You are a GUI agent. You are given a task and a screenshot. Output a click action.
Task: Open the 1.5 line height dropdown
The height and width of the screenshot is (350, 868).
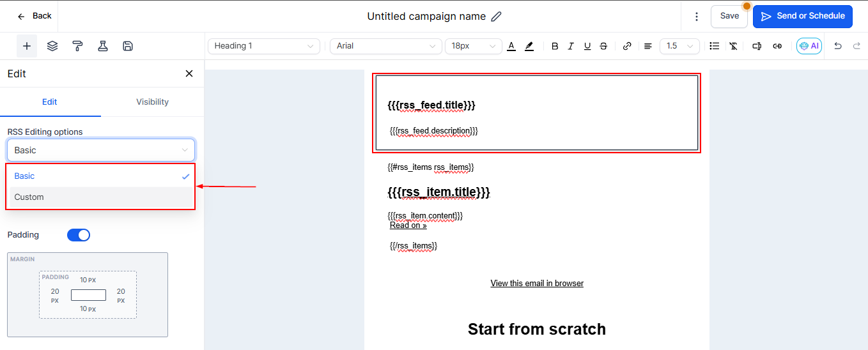click(x=679, y=46)
